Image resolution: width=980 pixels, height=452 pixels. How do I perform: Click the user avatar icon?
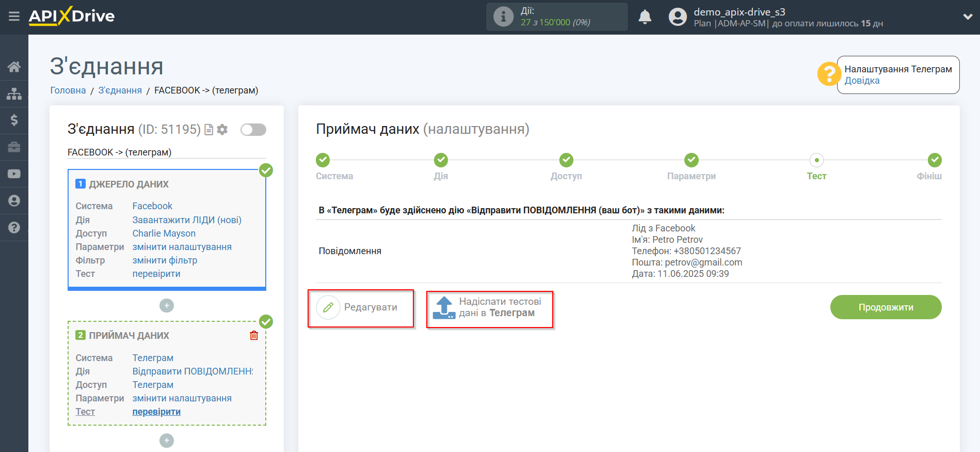(678, 17)
